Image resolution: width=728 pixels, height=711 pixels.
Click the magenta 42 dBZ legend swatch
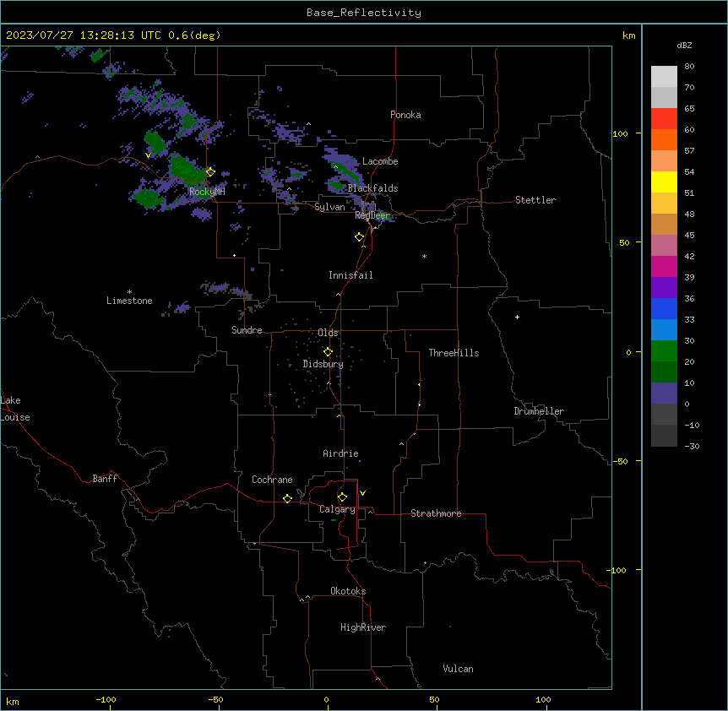click(x=664, y=266)
